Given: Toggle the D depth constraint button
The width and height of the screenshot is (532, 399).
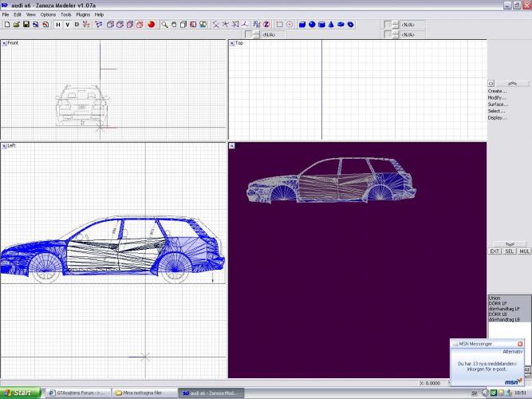Looking at the screenshot, I should [77, 25].
